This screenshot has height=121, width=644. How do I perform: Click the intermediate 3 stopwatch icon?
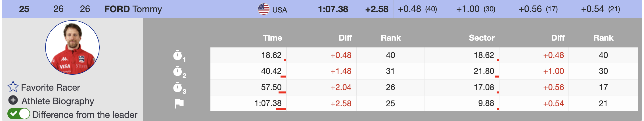pyautogui.click(x=178, y=87)
